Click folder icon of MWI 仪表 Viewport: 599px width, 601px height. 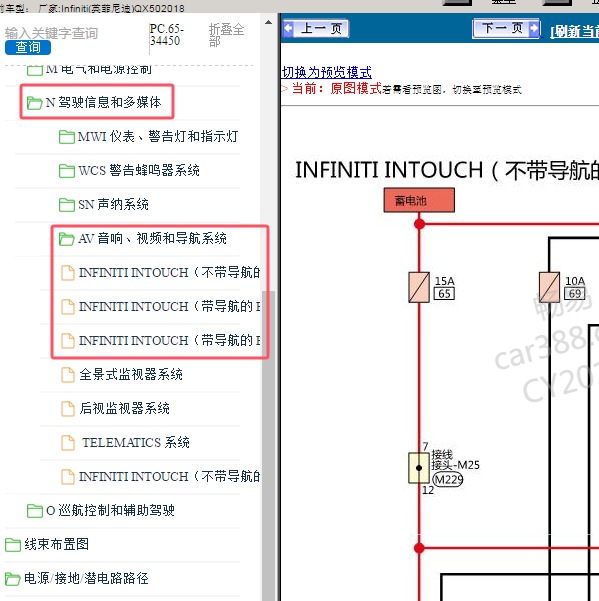coord(67,137)
